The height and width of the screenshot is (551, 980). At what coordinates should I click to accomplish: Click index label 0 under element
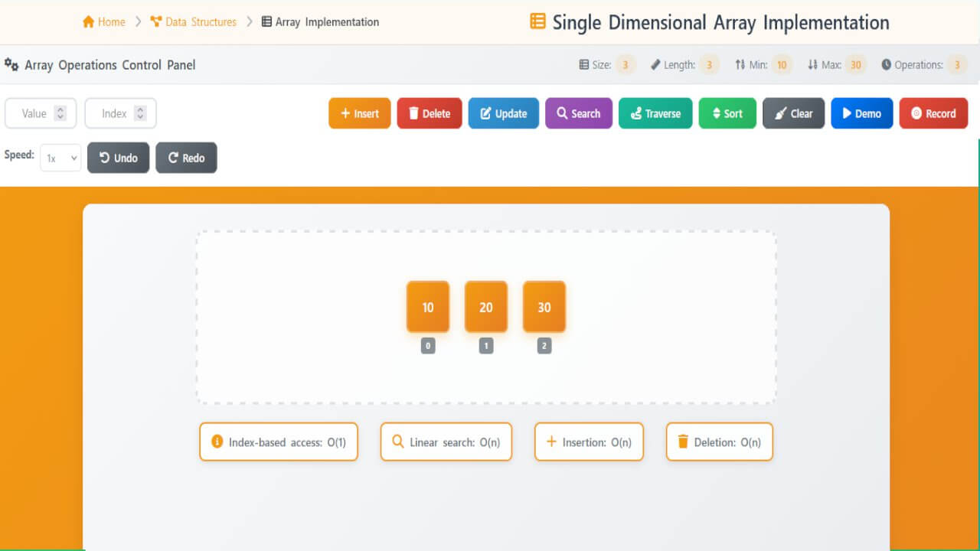click(428, 346)
